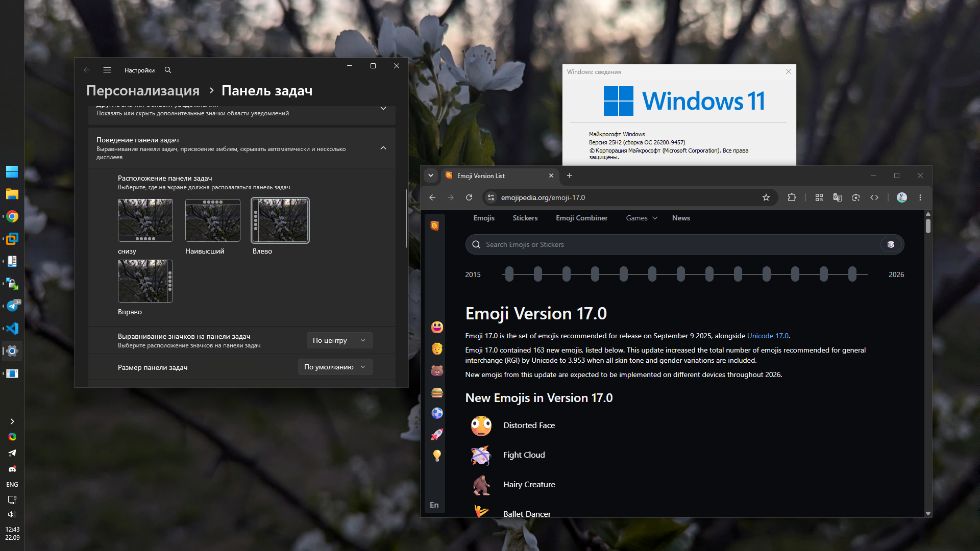Select the снизу taskbar position thumbnail
The image size is (980, 551).
click(x=145, y=220)
